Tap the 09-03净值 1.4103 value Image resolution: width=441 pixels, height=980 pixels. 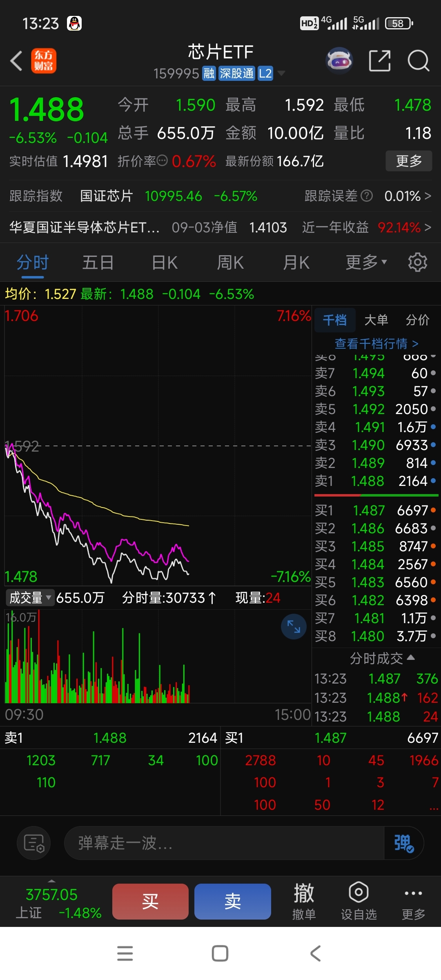[268, 227]
